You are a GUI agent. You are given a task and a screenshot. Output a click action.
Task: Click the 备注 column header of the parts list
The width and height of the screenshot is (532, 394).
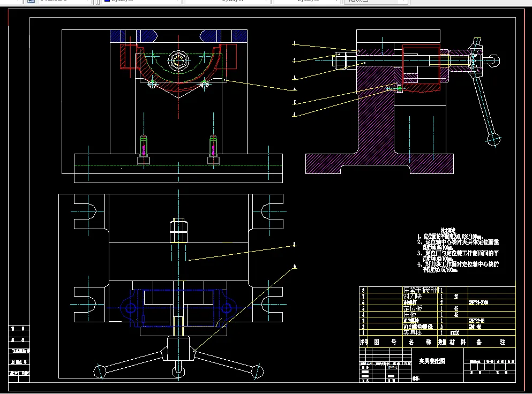[491, 342]
